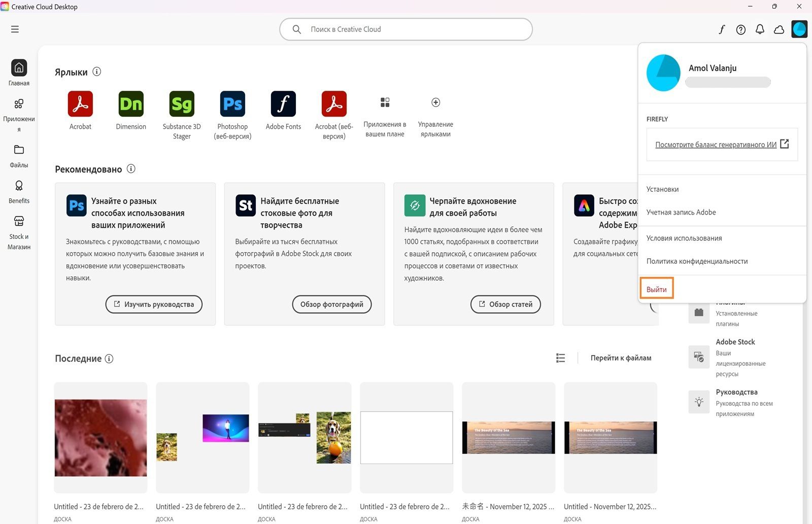This screenshot has height=524, width=812.
Task: Open Stock и Магазин in sidebar
Action: pos(19,233)
